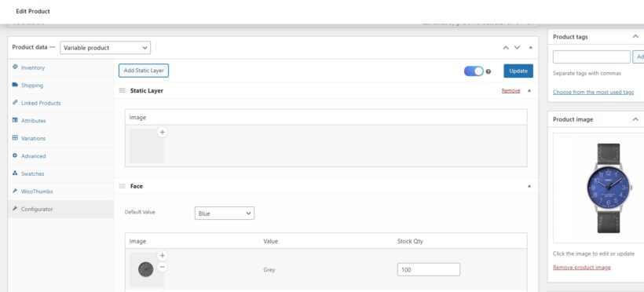
Task: Open the Default Value Blue dropdown
Action: click(x=225, y=214)
